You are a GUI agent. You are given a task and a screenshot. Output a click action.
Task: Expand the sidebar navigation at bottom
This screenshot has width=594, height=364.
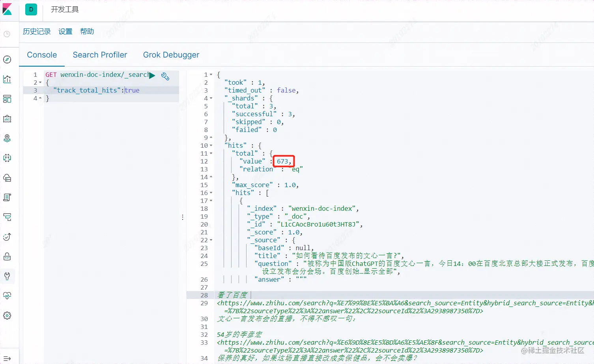coord(7,358)
